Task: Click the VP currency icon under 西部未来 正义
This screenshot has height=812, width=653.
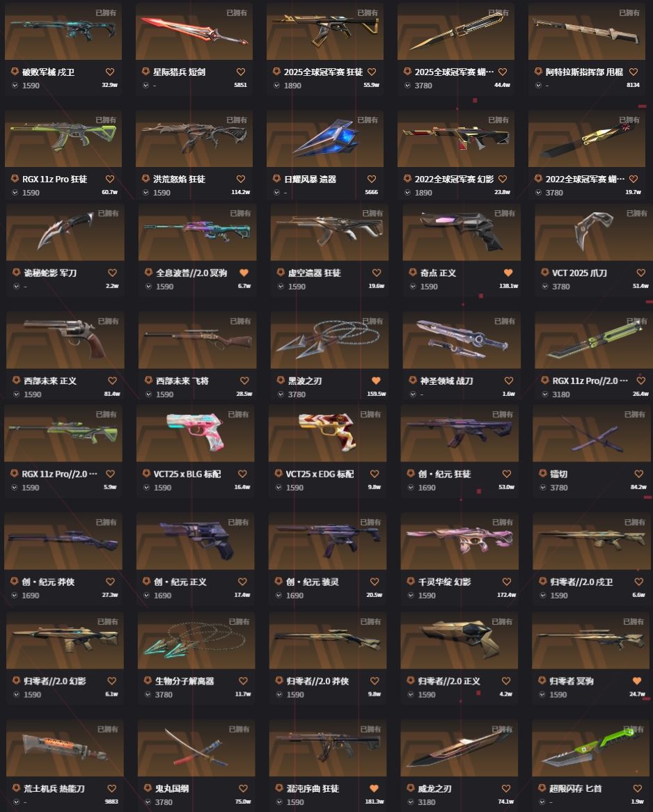Action: [x=16, y=394]
